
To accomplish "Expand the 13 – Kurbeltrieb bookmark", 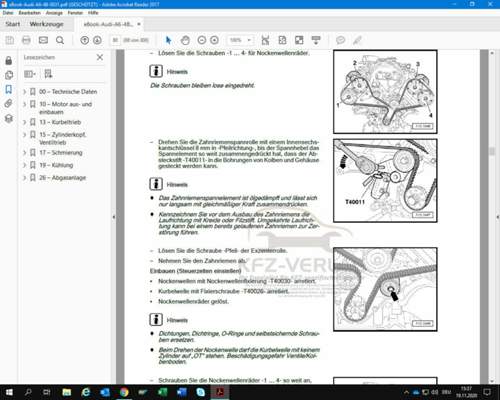I will coord(25,122).
